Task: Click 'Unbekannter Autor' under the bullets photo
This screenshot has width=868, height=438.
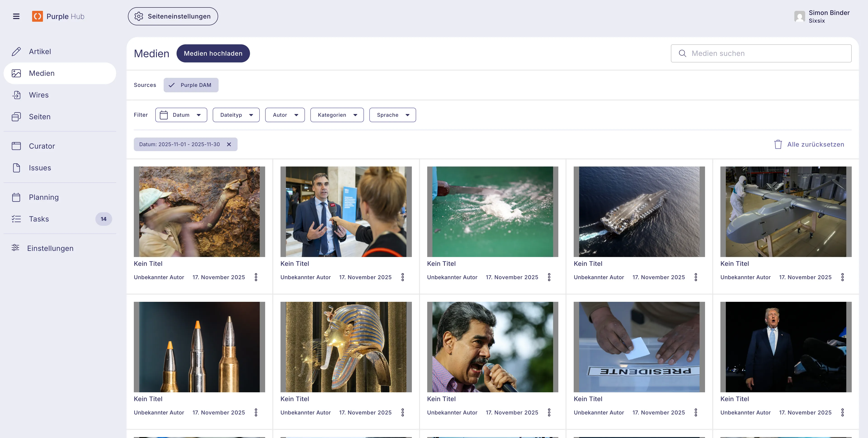Action: pos(159,412)
